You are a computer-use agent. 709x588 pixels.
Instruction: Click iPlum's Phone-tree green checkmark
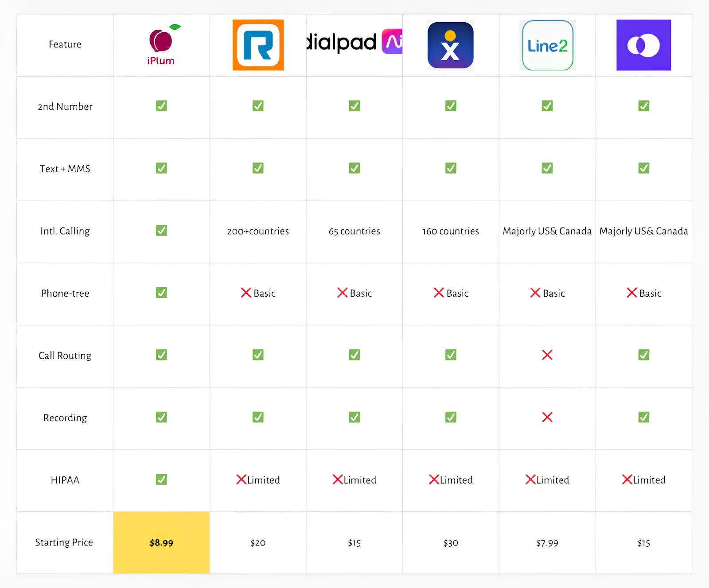point(161,293)
